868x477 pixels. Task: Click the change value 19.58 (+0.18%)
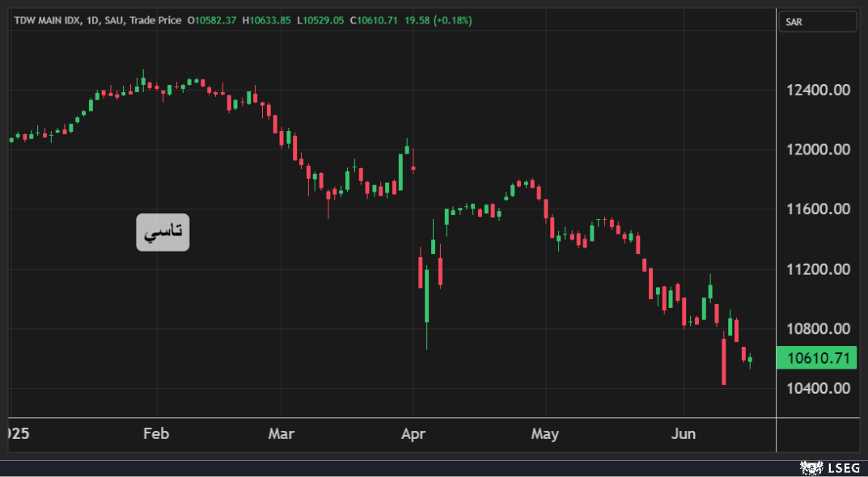[x=438, y=20]
